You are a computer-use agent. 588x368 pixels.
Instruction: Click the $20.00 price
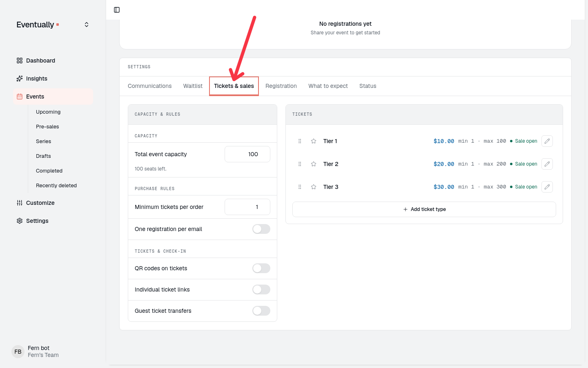[x=444, y=164]
